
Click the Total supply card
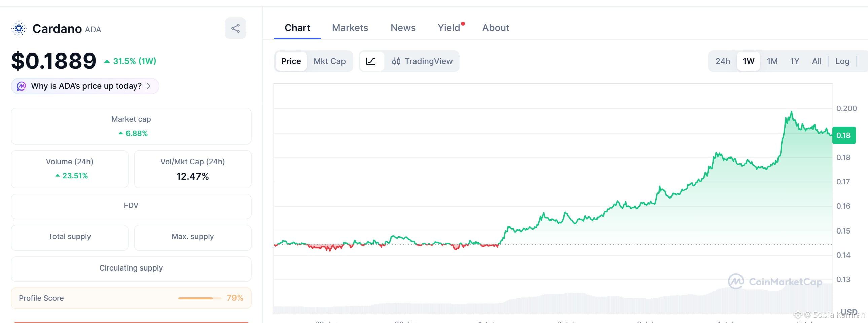[70, 238]
